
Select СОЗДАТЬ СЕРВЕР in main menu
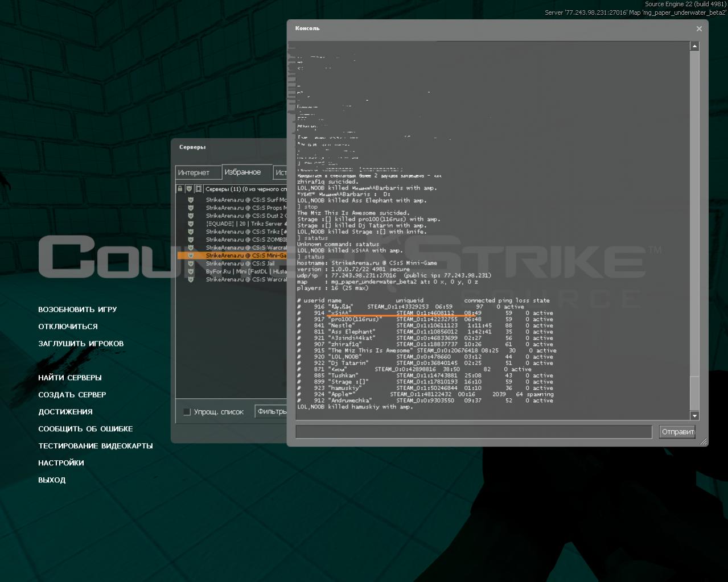pos(72,395)
